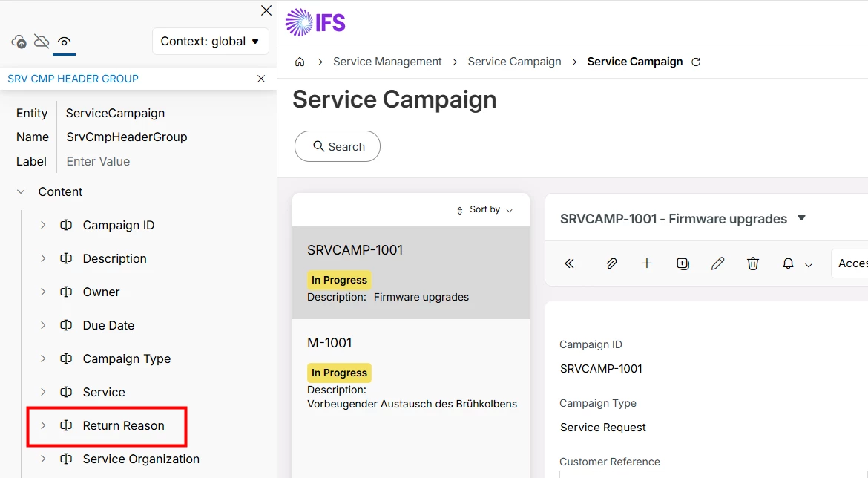Open the Sort by dropdown

tap(485, 210)
